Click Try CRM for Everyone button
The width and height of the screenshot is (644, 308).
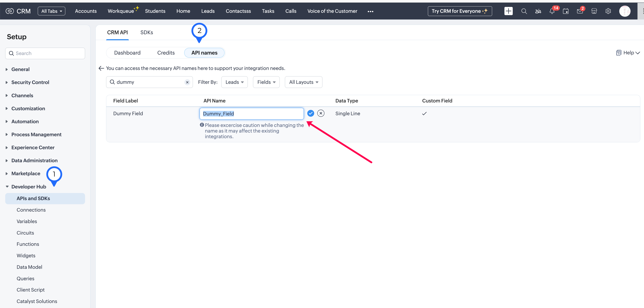[460, 11]
